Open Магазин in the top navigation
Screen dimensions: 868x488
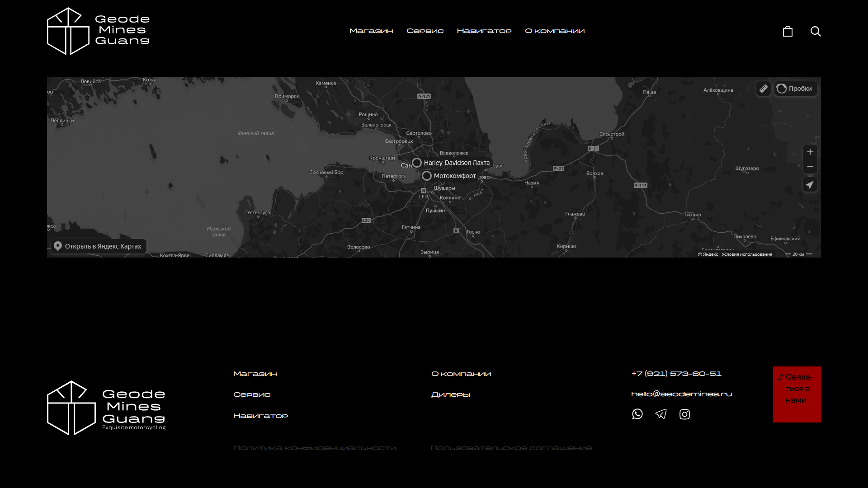tap(371, 31)
